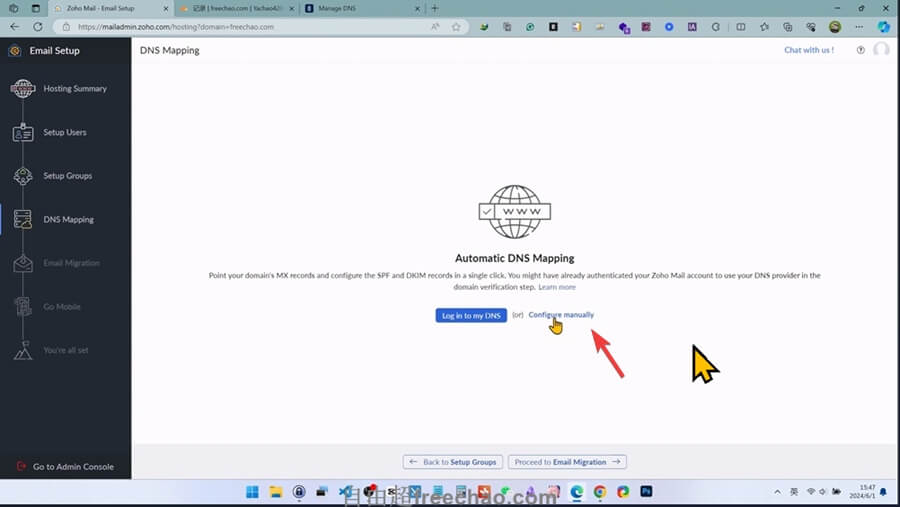The height and width of the screenshot is (507, 900).
Task: Open the user profile avatar
Action: 881,50
